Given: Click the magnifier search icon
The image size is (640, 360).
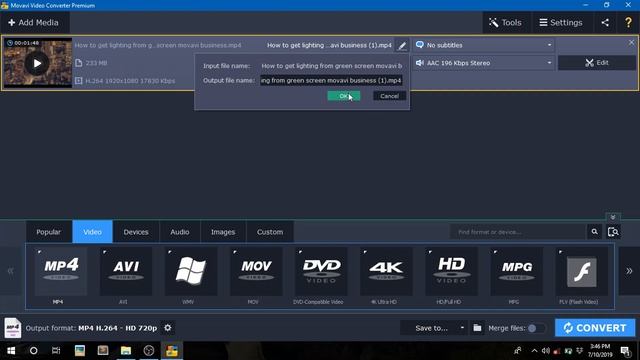Looking at the screenshot, I should click(595, 232).
